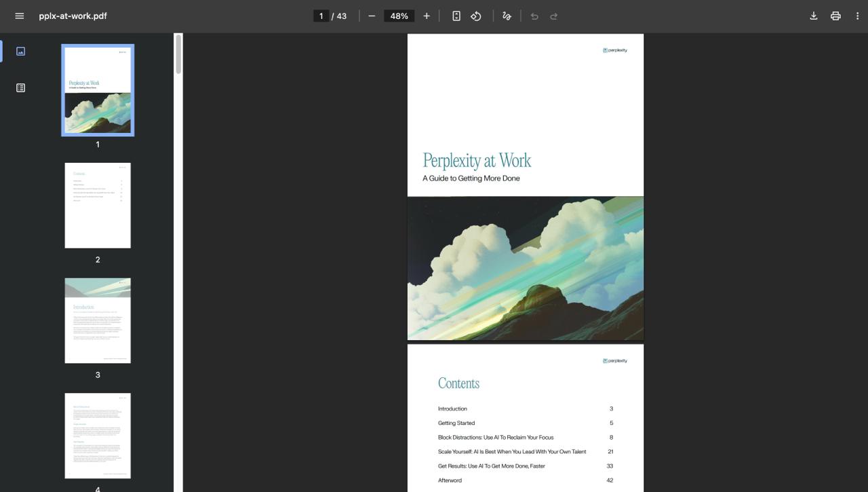Click the zoom out minus button
This screenshot has height=492, width=868.
coord(372,16)
